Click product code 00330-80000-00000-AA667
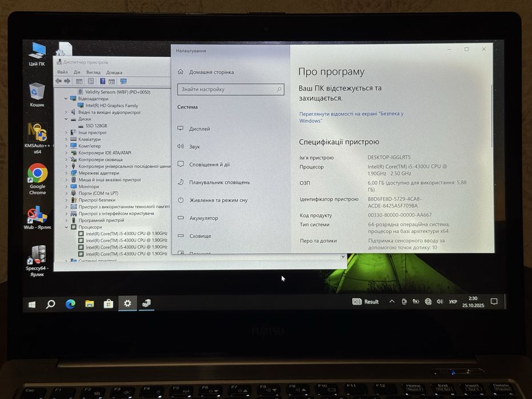 coord(400,215)
